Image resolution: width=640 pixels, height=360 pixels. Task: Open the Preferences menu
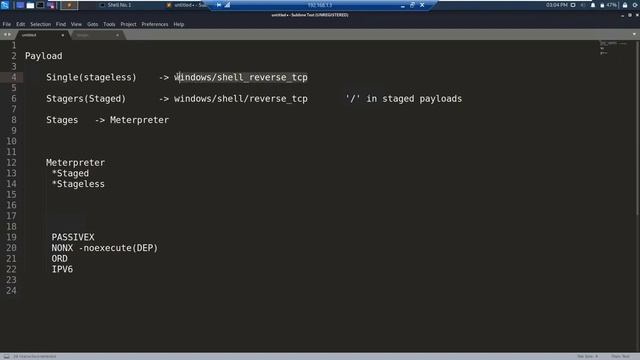click(x=155, y=24)
